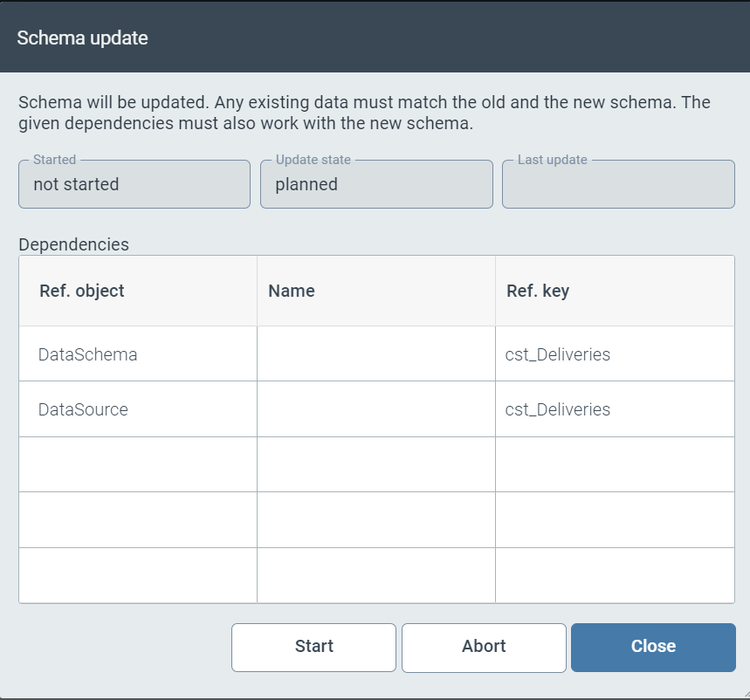Screen dimensions: 750x700
Task: Click the empty Name cell for DataSchema
Action: 375,353
